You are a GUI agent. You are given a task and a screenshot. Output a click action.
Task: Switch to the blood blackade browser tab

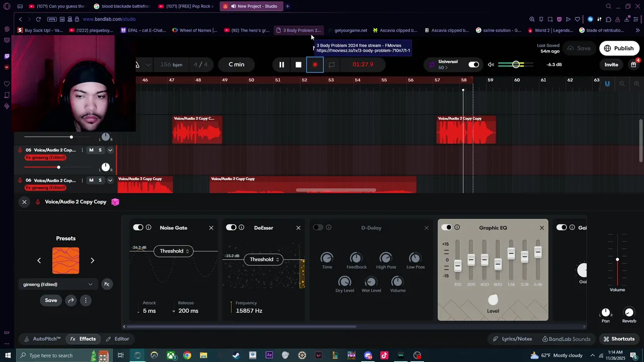pyautogui.click(x=121, y=6)
